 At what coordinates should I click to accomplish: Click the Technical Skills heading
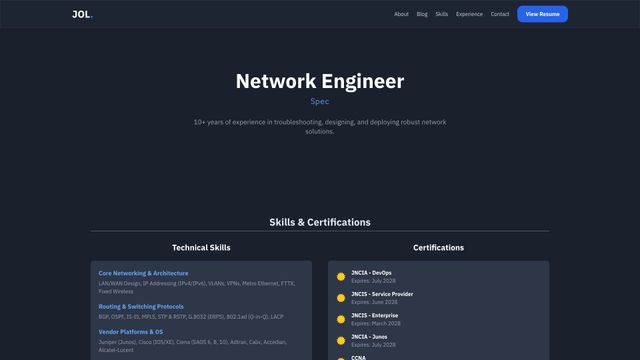[201, 247]
